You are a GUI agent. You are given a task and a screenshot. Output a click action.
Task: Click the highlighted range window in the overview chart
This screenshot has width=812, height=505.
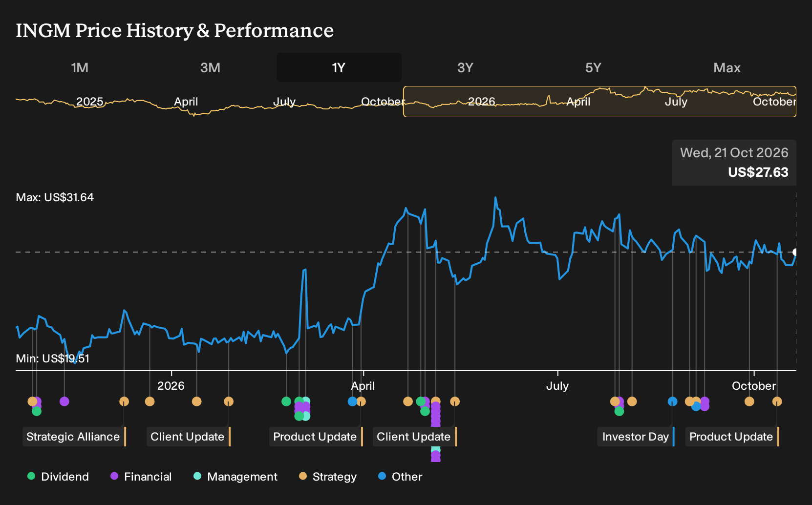click(599, 102)
